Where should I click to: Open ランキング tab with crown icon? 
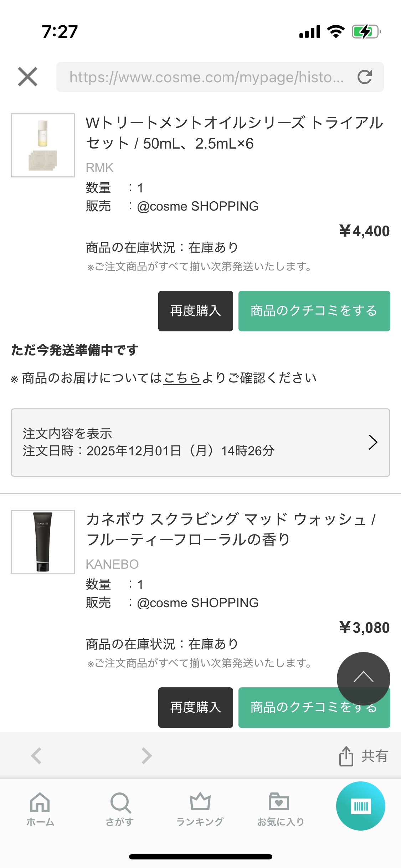200,809
